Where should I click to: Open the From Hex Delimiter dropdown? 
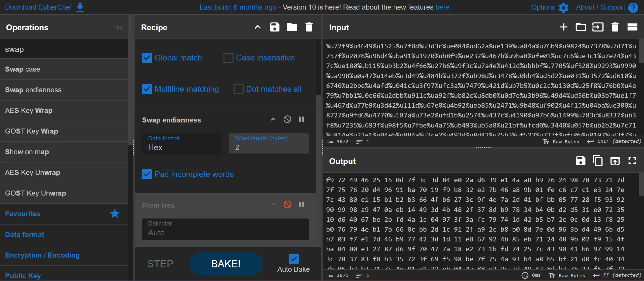[x=225, y=229]
